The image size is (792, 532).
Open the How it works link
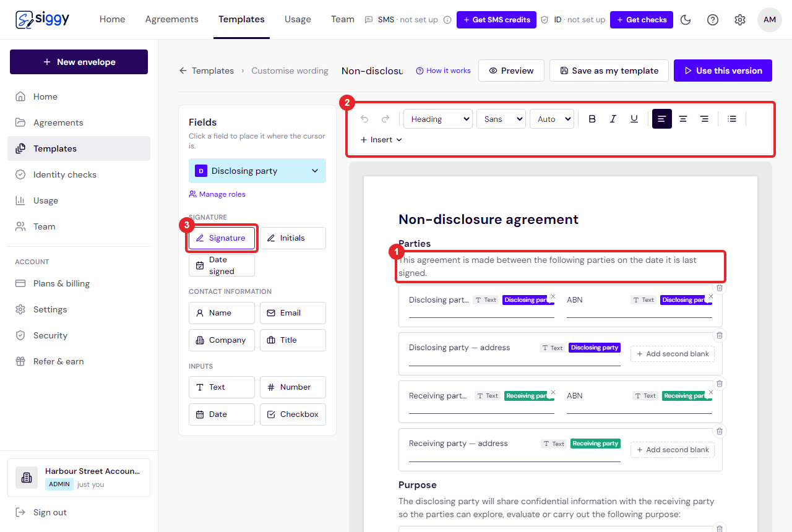[443, 71]
